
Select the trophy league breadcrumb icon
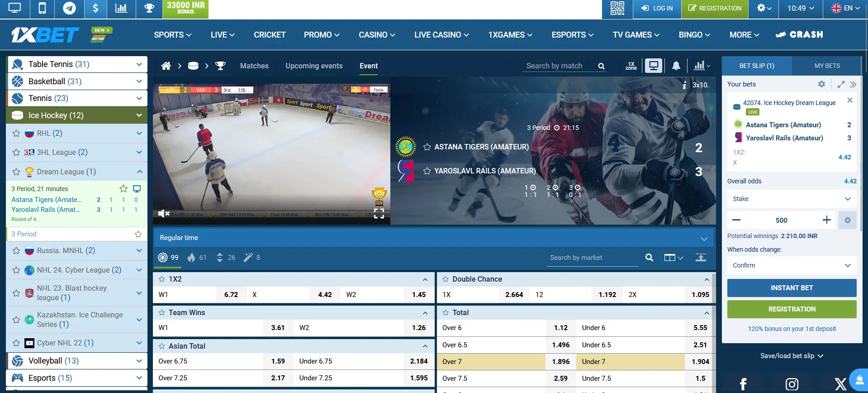(x=220, y=66)
